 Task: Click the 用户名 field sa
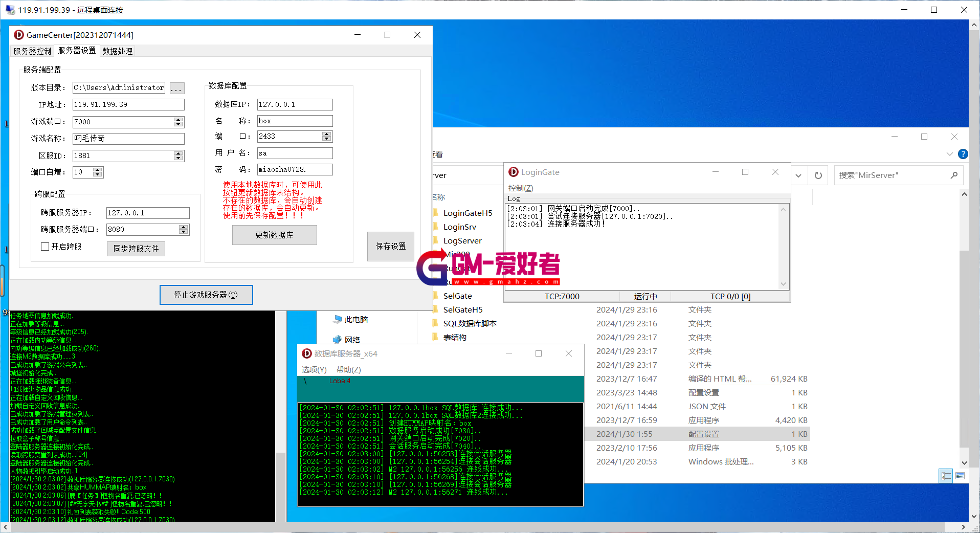pos(295,153)
